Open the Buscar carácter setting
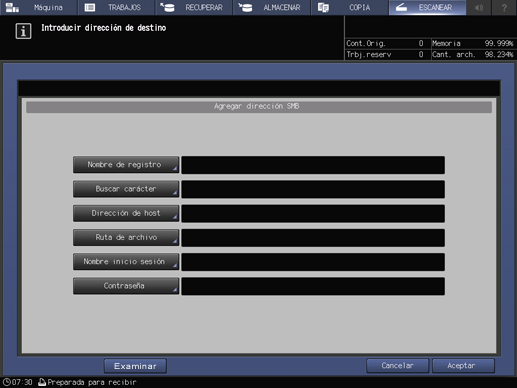517x388 pixels. coord(126,189)
